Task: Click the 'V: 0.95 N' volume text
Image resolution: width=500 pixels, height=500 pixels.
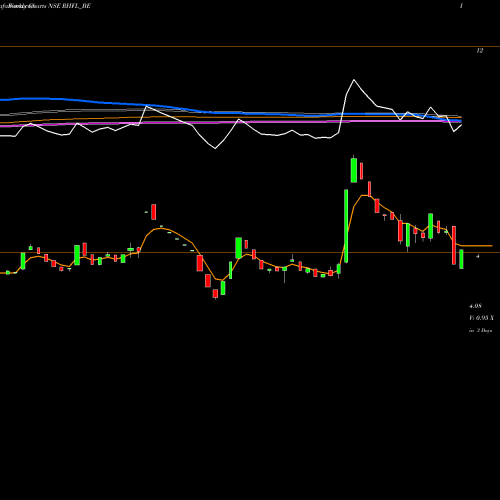Action: pyautogui.click(x=481, y=318)
